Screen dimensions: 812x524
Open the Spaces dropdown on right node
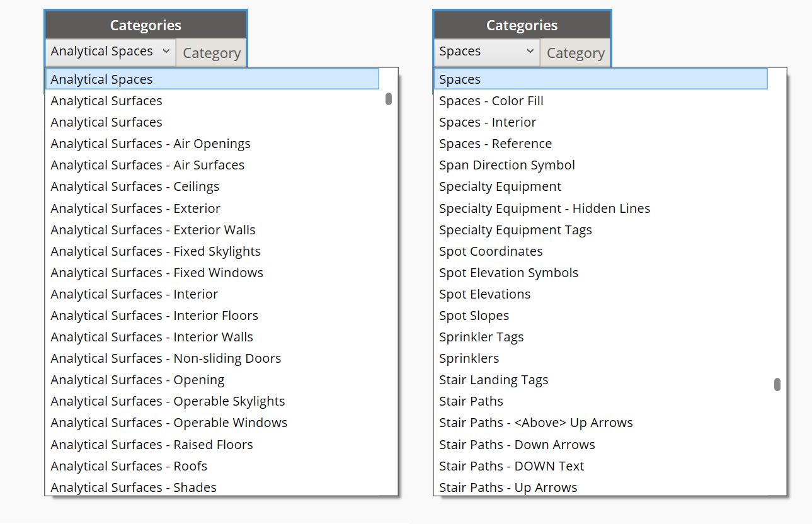(x=486, y=52)
